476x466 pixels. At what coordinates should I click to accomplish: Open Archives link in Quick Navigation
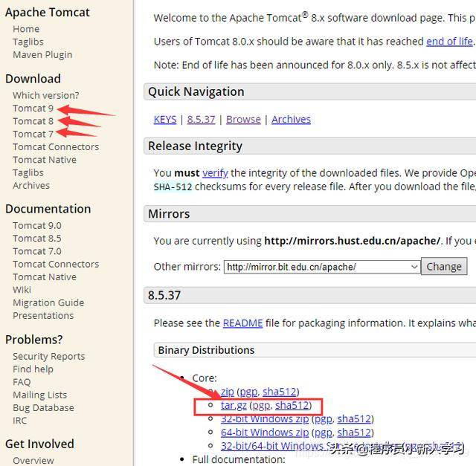click(291, 120)
